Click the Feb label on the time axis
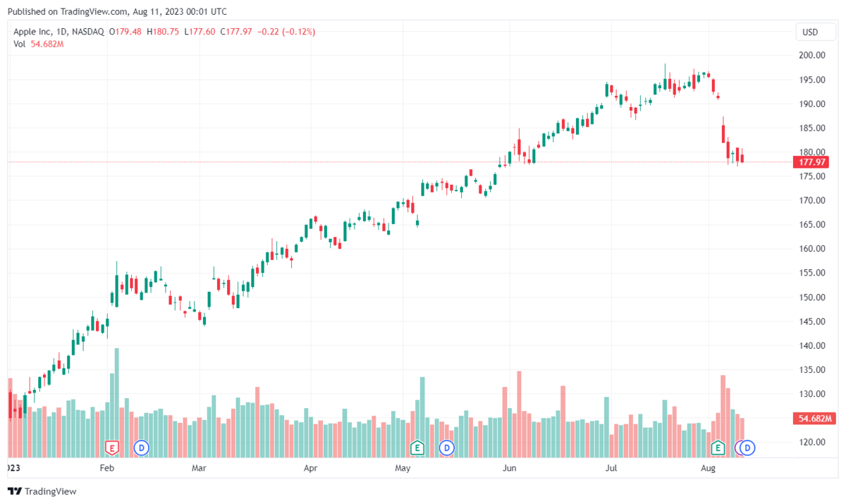Image resolution: width=846 pixels, height=504 pixels. [x=107, y=468]
